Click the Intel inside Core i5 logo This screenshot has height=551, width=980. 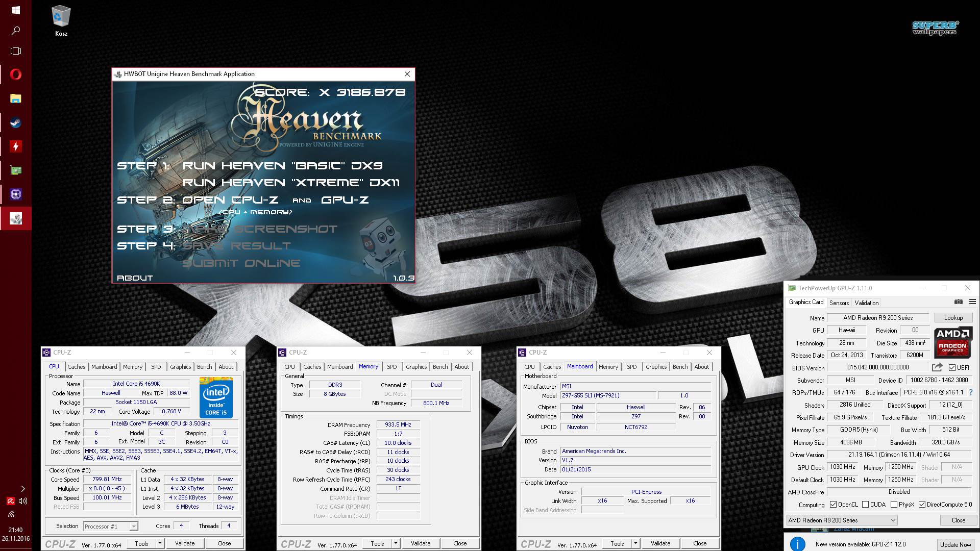216,397
